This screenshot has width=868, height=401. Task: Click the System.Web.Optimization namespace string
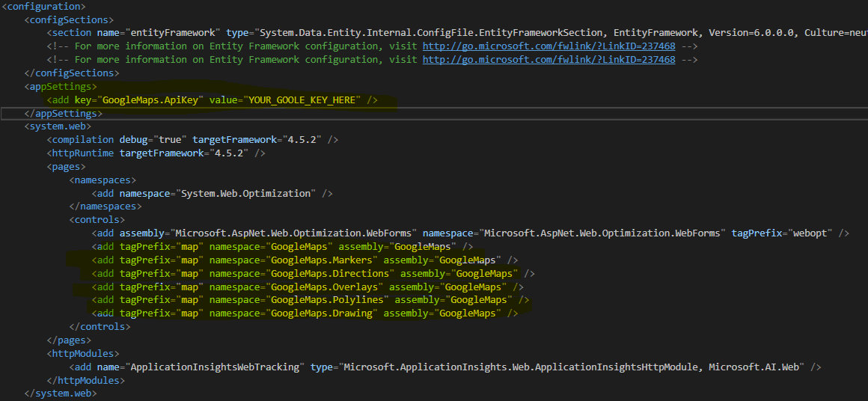(245, 193)
